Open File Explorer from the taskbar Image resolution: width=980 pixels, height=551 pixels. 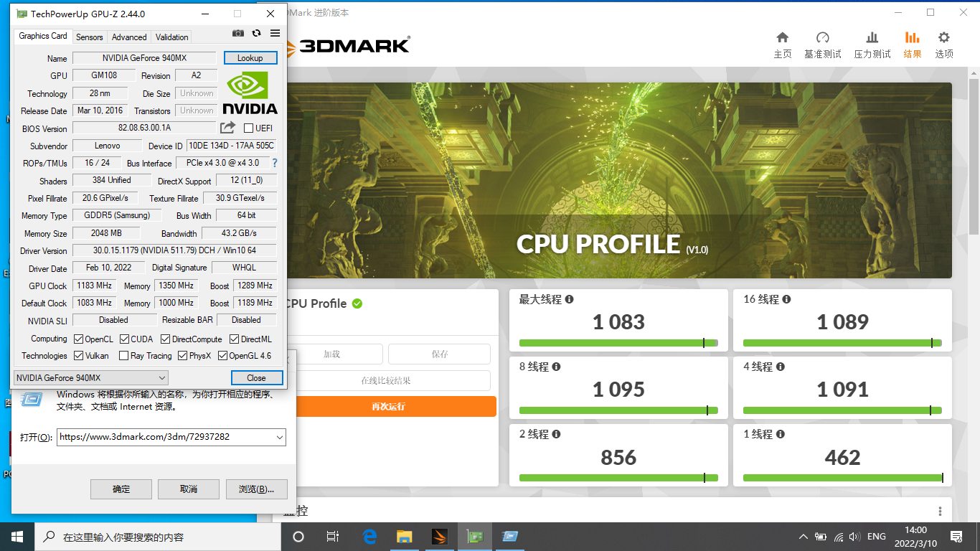[x=405, y=537]
